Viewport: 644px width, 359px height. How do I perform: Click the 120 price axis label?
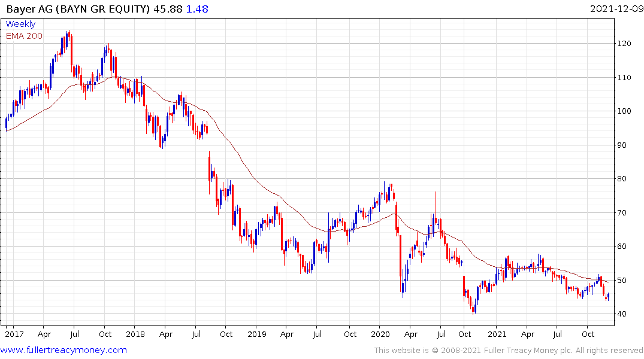pos(624,44)
